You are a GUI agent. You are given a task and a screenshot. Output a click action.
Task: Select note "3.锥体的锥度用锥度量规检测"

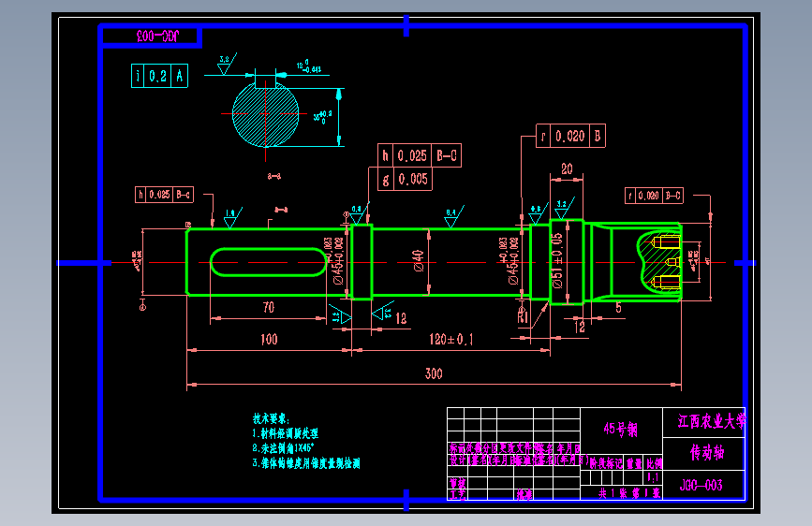306,463
